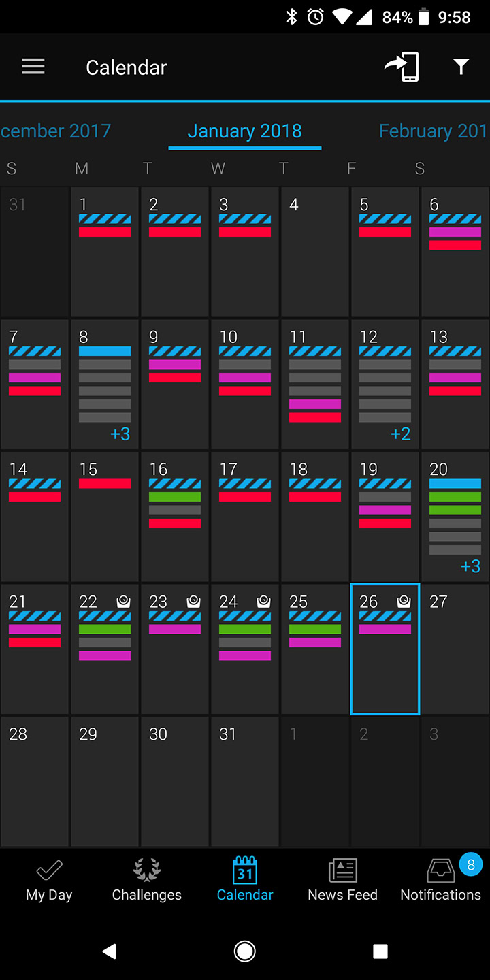The height and width of the screenshot is (980, 490).
Task: Tap the green bar on January 16
Action: pyautogui.click(x=175, y=497)
